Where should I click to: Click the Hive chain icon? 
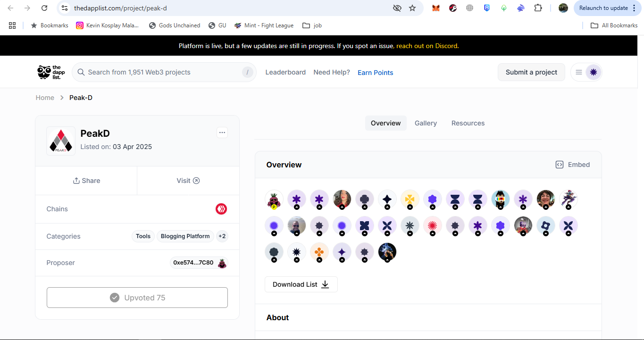coord(221,209)
